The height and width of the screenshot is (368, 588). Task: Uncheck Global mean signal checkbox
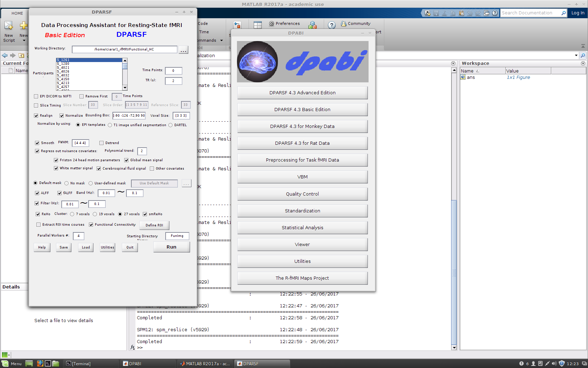[126, 160]
